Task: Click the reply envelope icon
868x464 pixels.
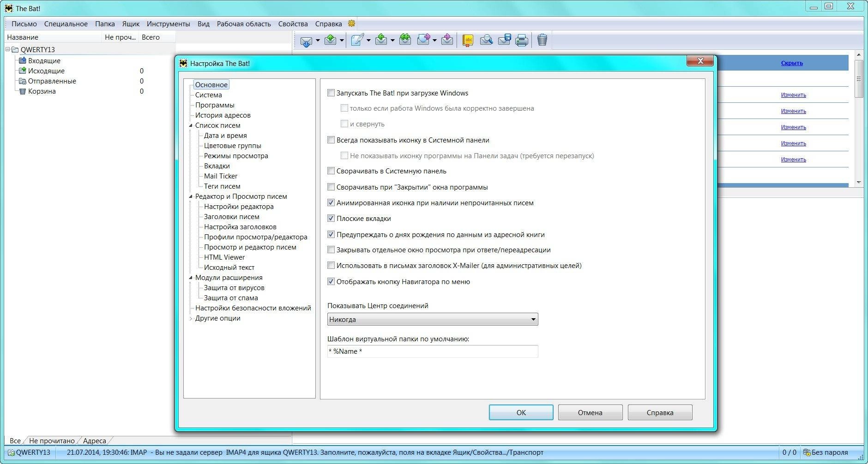Action: 381,40
